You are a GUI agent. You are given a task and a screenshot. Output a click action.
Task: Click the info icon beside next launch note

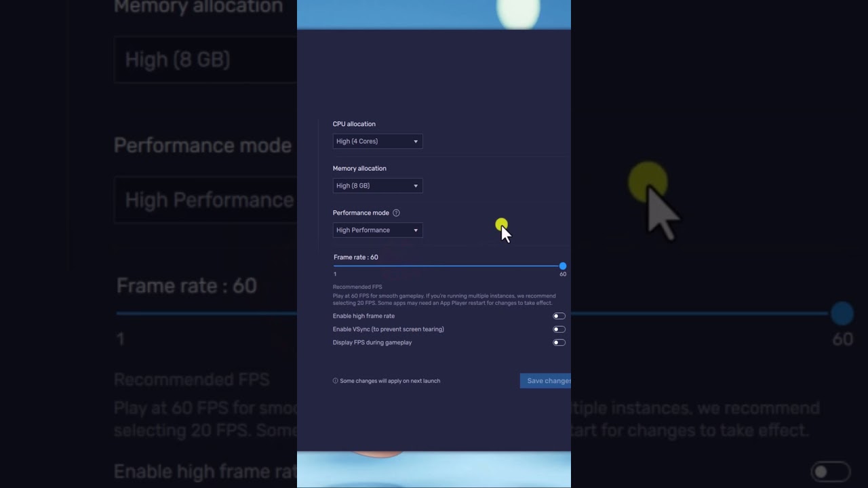tap(335, 381)
